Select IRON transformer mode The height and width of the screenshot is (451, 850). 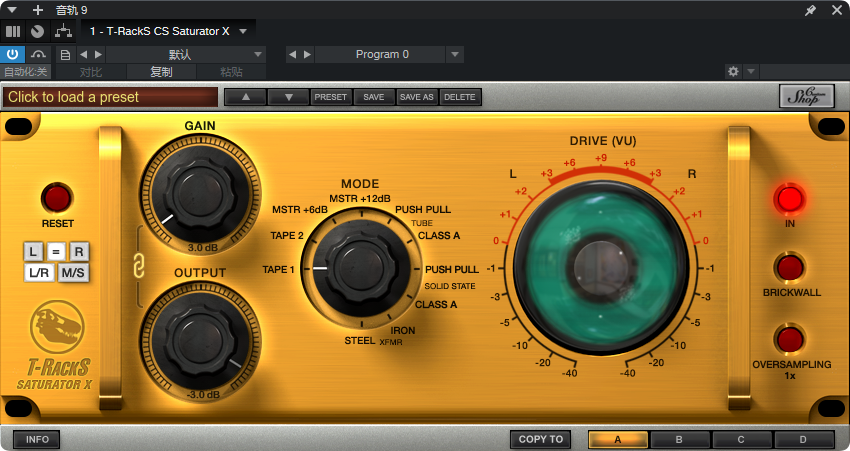[403, 331]
